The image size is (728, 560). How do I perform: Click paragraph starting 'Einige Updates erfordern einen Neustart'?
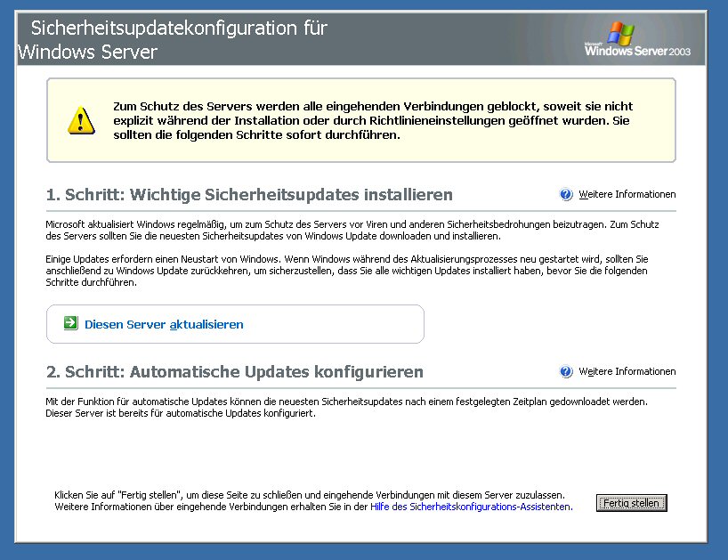347,271
